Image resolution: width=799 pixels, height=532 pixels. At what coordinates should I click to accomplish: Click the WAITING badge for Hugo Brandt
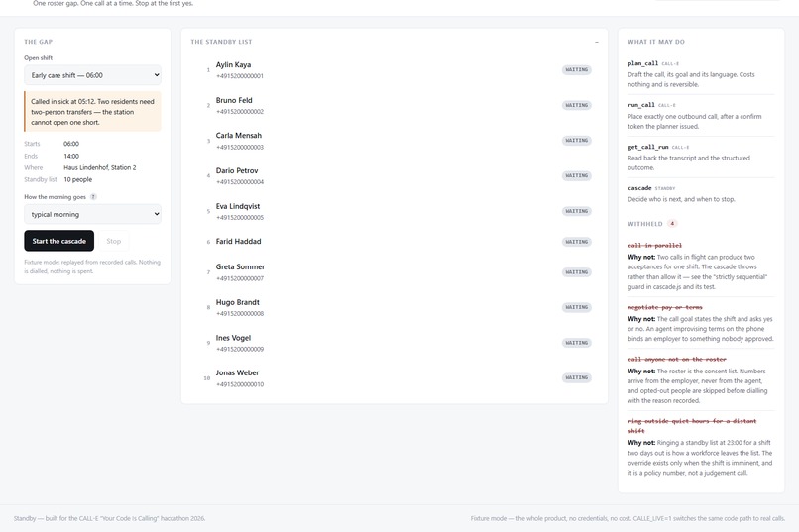tap(577, 307)
